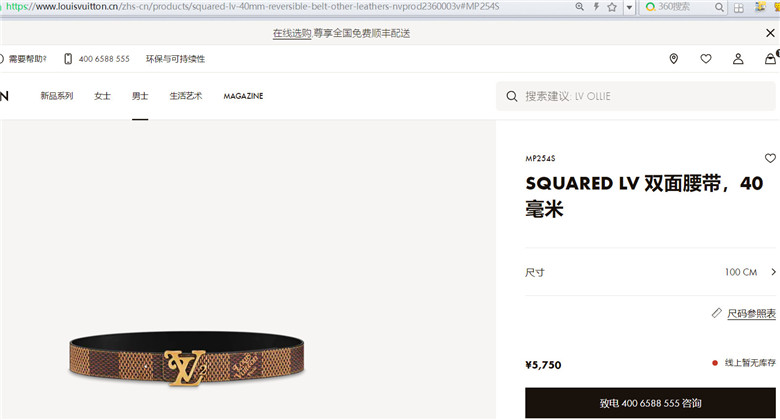
Task: Click the browser bookmark star icon
Action: click(x=612, y=7)
